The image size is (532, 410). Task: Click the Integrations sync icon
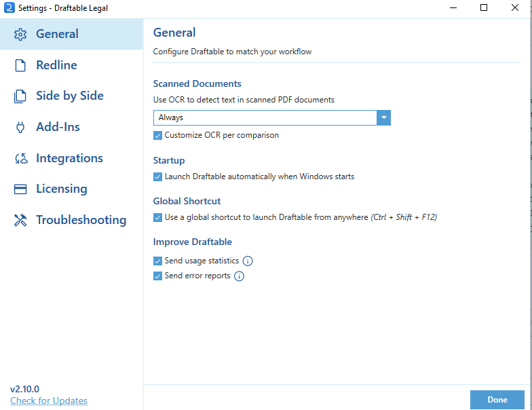point(21,159)
